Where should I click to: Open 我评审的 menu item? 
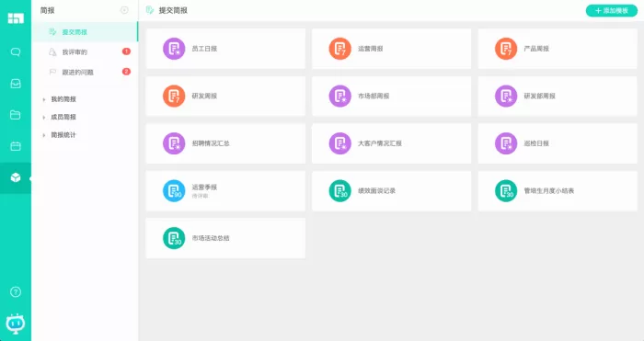(x=85, y=52)
